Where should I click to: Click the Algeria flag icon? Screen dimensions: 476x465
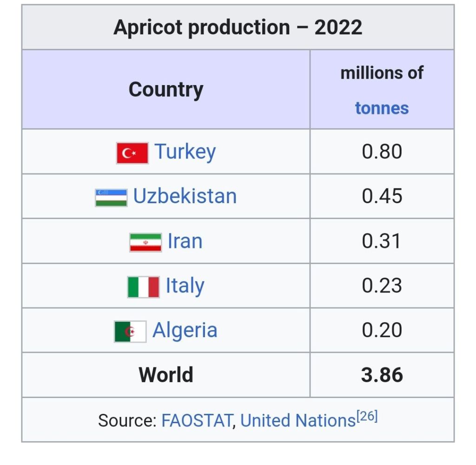130,332
